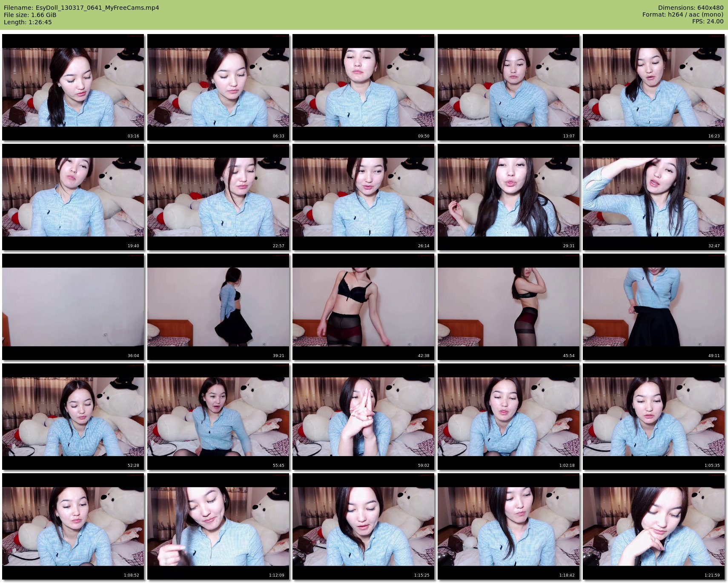The height and width of the screenshot is (583, 728).
Task: Select the frame timestamped 32:47
Action: 654,197
